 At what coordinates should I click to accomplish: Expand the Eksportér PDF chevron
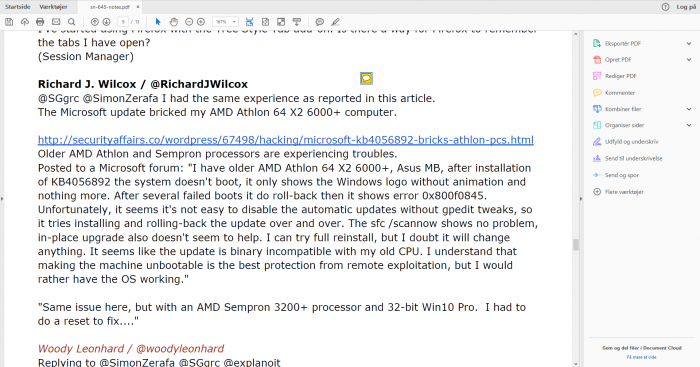(689, 43)
